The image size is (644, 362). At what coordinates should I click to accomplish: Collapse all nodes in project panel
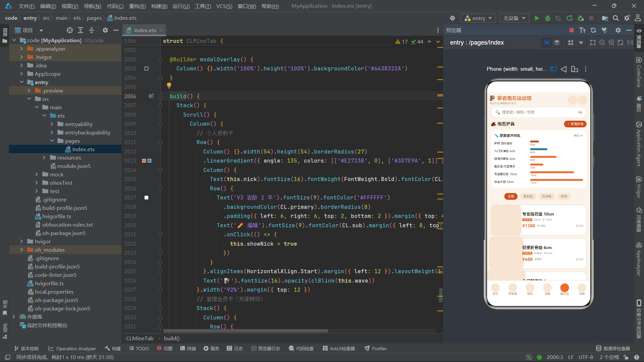coord(92,30)
